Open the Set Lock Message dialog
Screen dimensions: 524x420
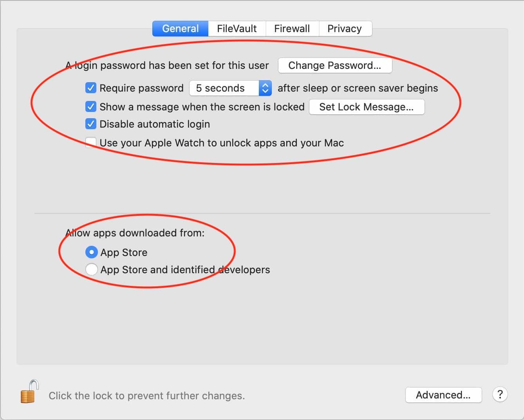tap(367, 107)
